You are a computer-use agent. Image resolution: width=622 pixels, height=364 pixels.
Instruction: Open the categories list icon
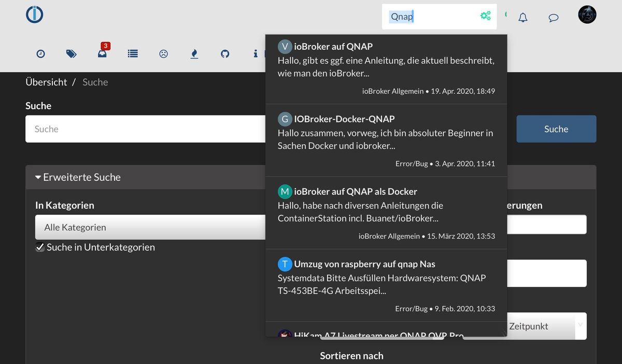pyautogui.click(x=133, y=53)
